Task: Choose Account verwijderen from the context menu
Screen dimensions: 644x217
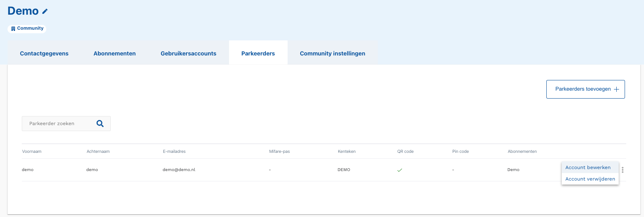Action: 590,179
